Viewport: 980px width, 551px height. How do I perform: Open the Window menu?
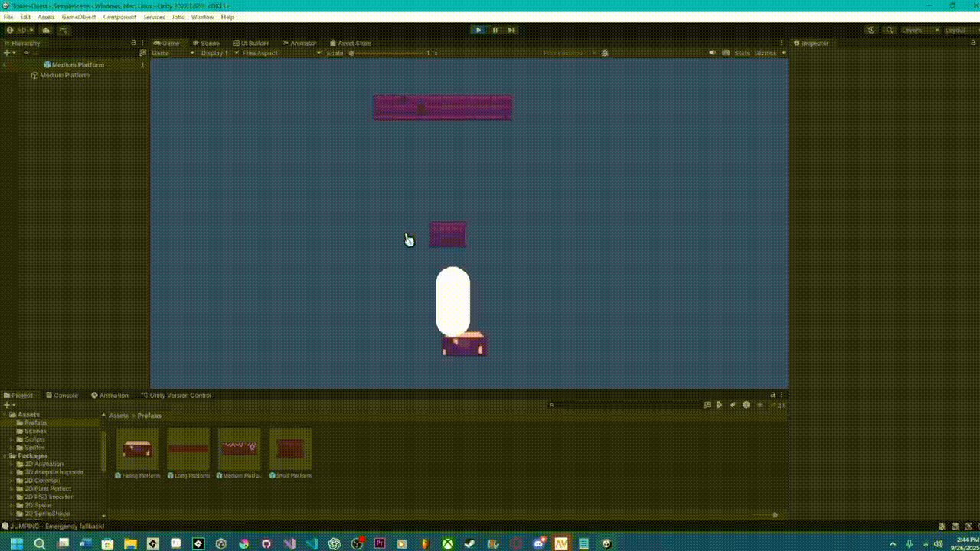click(x=203, y=17)
